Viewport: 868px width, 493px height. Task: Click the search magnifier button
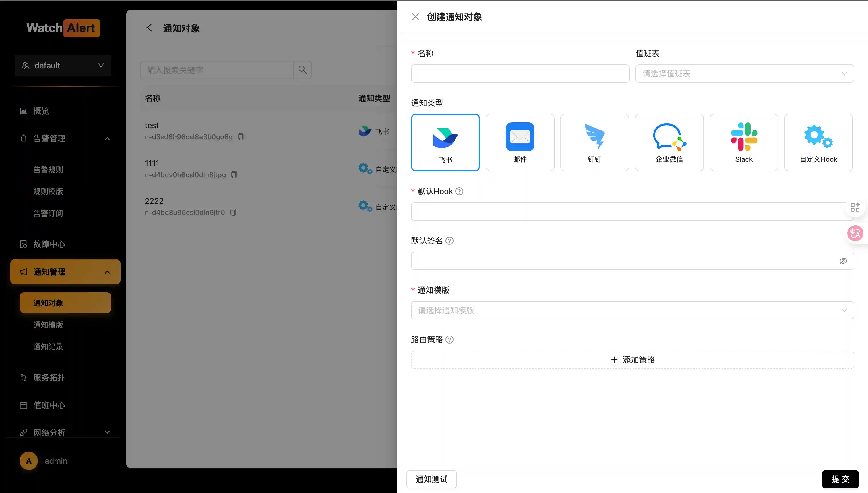tap(302, 70)
